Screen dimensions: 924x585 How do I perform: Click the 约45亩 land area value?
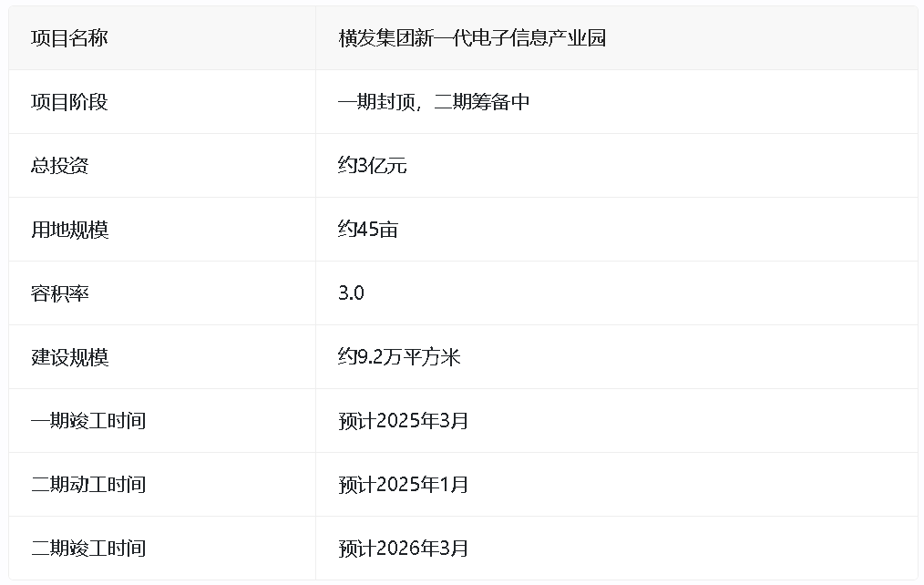(367, 230)
